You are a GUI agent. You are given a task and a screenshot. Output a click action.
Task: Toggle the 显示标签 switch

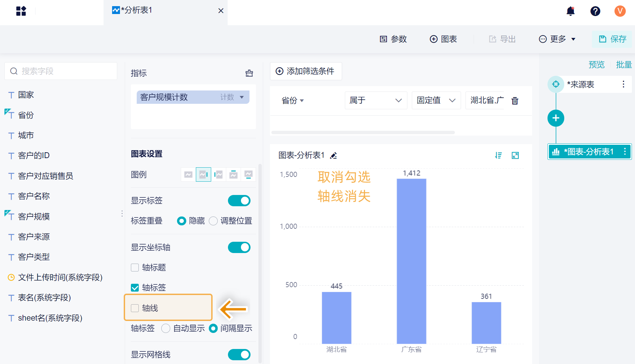click(x=239, y=201)
